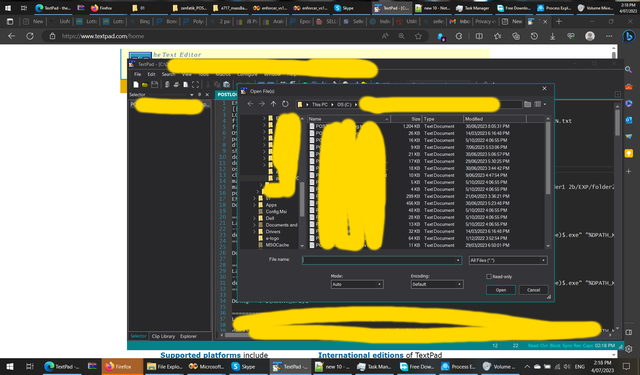Open Edge Settings and more menu

(x=609, y=36)
